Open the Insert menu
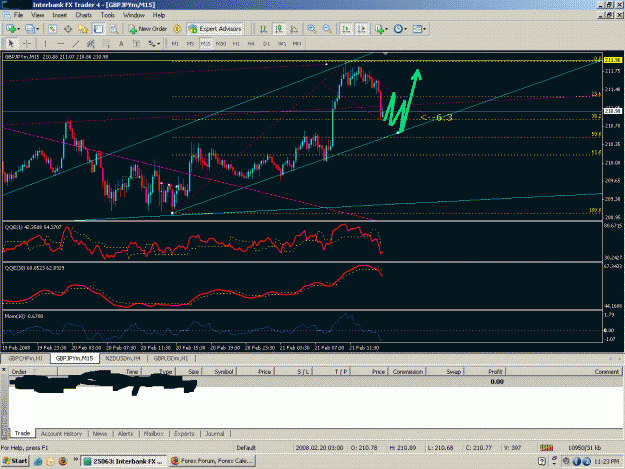The height and width of the screenshot is (469, 625). 60,15
